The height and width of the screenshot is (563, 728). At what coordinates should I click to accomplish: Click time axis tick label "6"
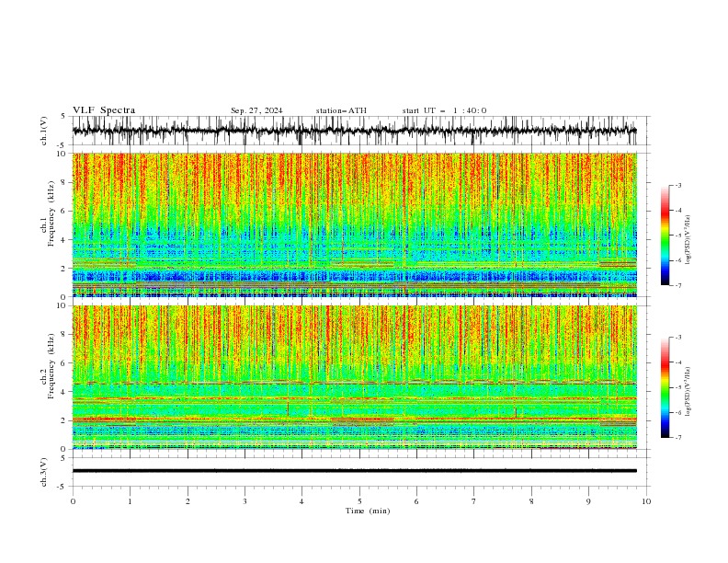tap(416, 501)
